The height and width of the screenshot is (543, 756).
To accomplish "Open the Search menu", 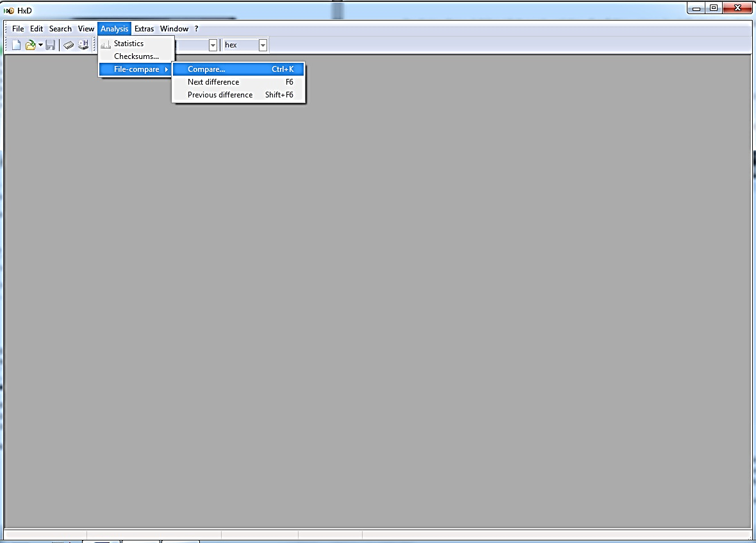I will point(60,29).
